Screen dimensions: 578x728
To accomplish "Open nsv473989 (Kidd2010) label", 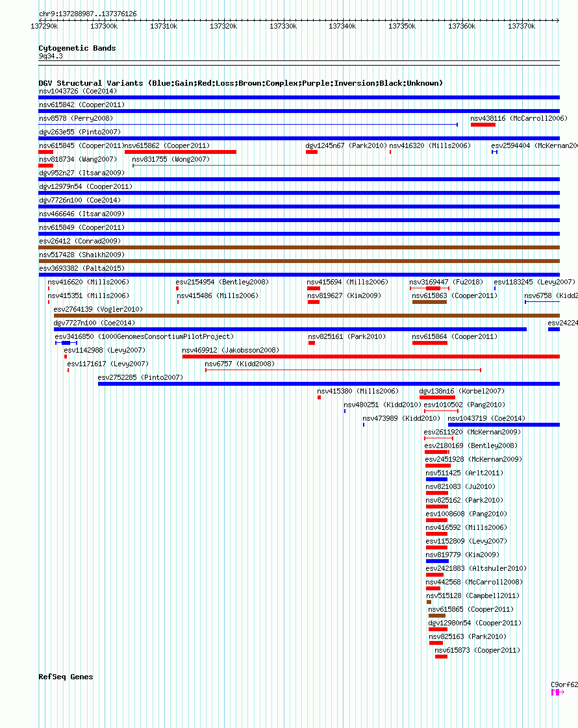I will (x=401, y=418).
